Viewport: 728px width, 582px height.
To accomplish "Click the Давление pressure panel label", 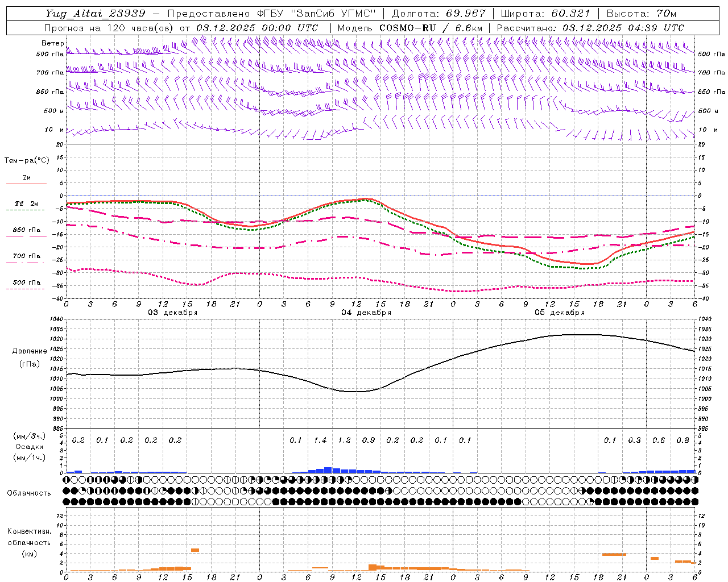I will 30,351.
